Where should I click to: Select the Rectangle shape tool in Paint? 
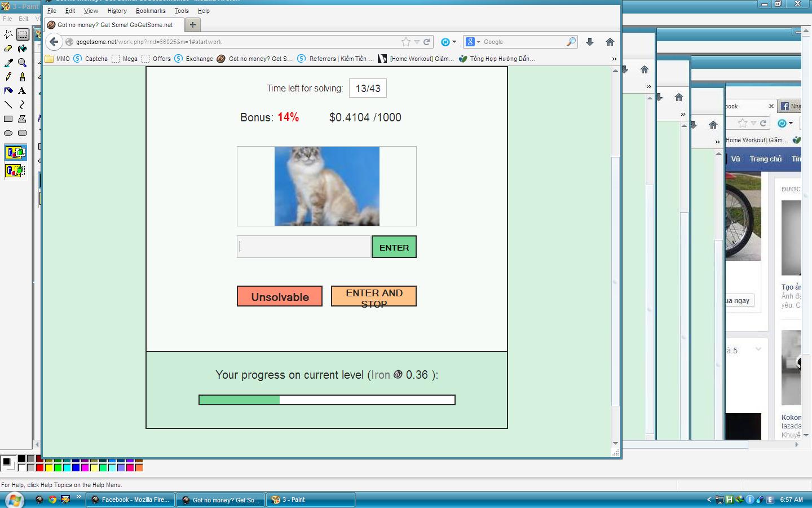[x=8, y=119]
